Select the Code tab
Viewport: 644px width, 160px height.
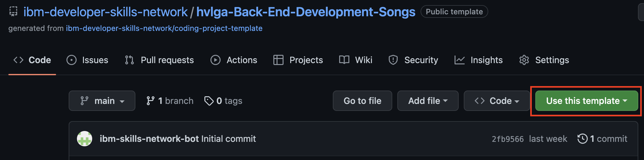click(32, 60)
